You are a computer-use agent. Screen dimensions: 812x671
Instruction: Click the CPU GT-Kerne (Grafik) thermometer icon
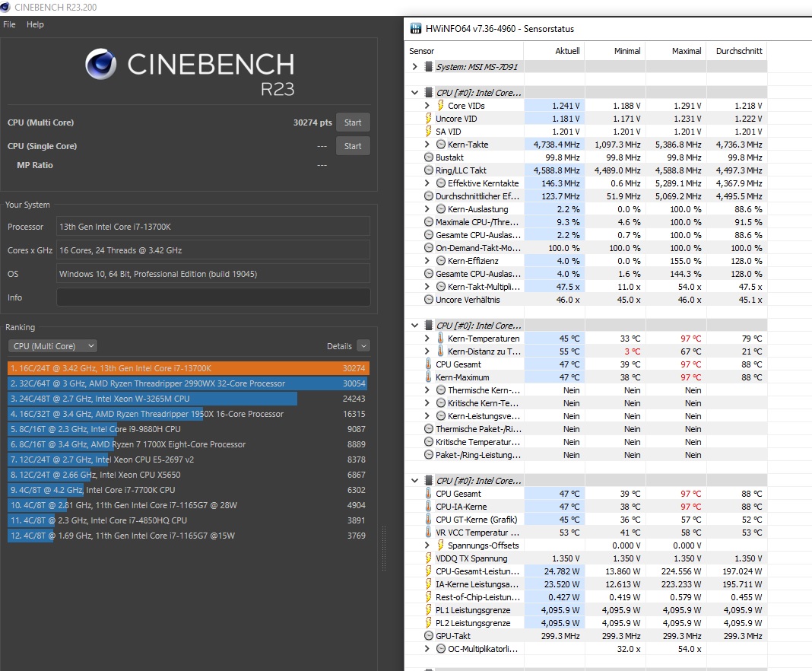tap(429, 520)
